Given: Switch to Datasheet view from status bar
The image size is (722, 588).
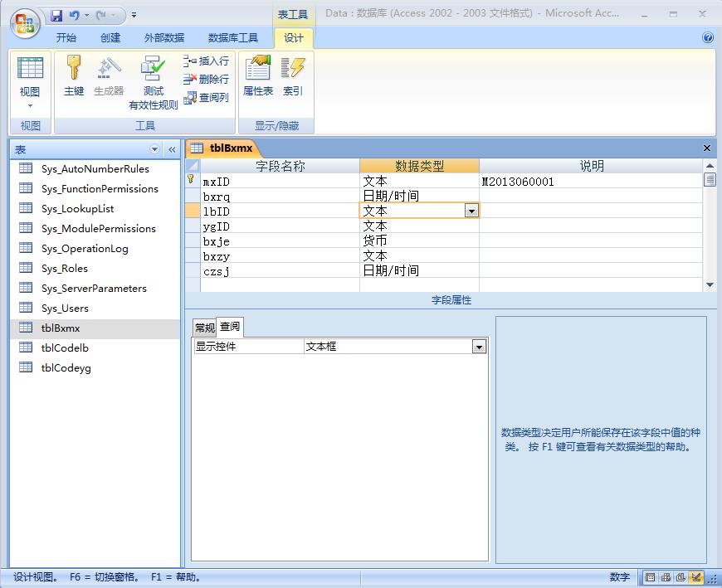Looking at the screenshot, I should [x=650, y=577].
